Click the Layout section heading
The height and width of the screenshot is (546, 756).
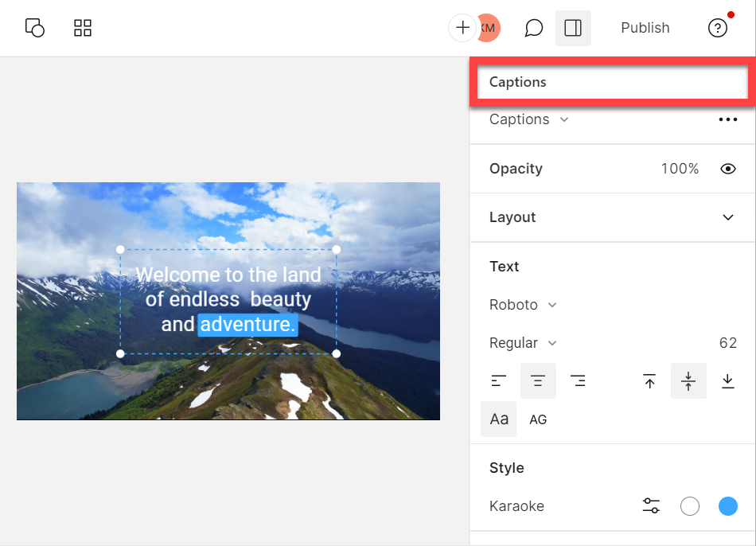[512, 217]
